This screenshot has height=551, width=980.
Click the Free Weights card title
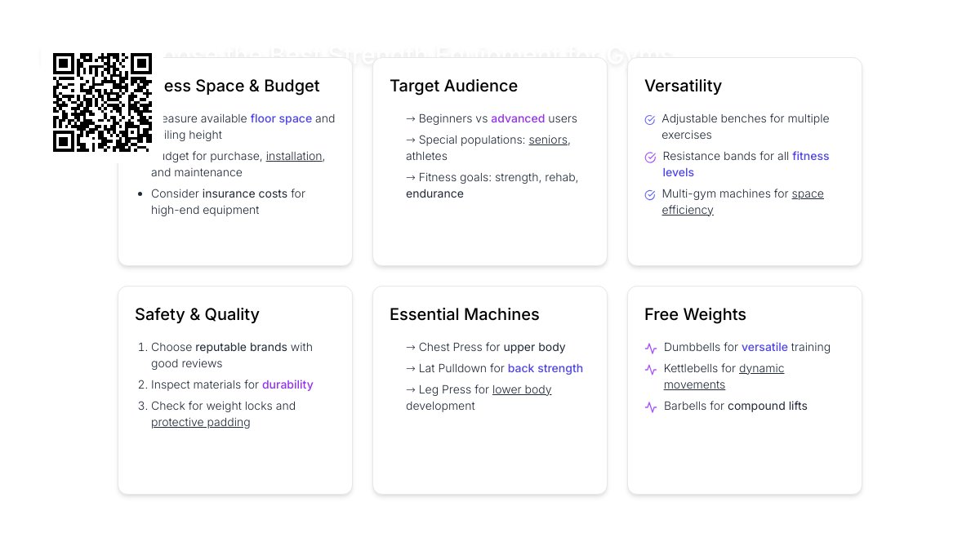(695, 314)
